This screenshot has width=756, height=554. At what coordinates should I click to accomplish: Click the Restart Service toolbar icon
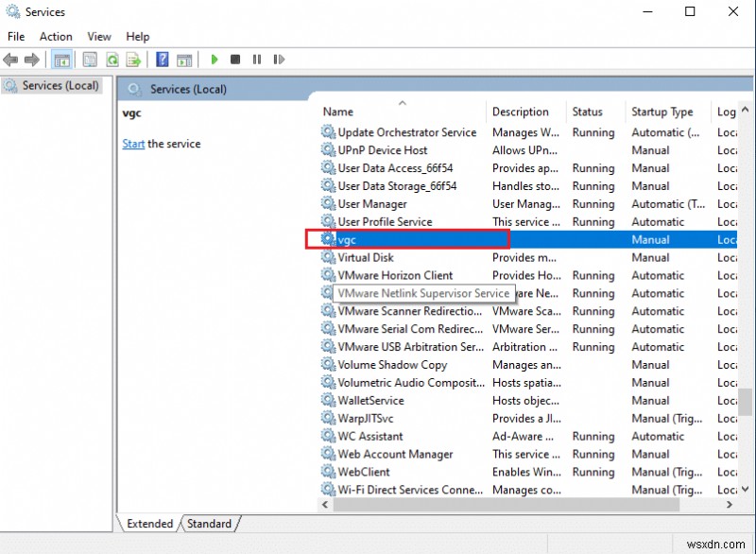(x=278, y=60)
